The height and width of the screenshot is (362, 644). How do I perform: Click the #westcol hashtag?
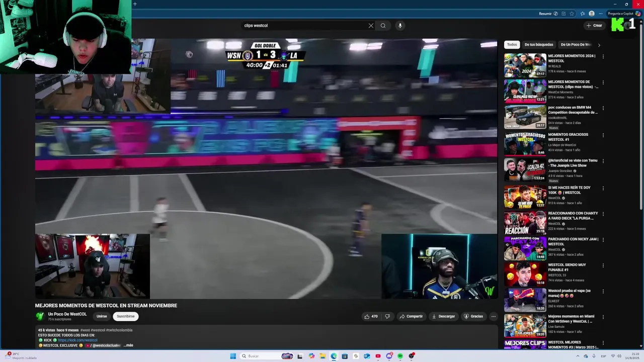point(98,330)
